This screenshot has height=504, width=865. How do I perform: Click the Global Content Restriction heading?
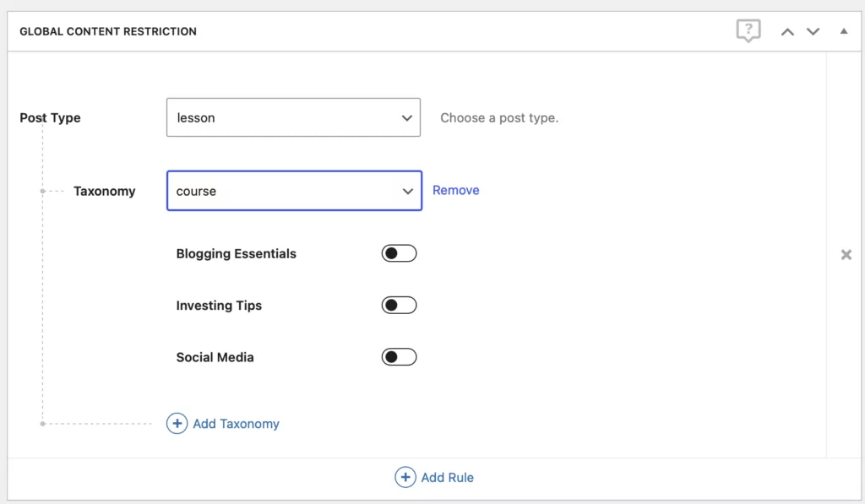click(x=108, y=31)
